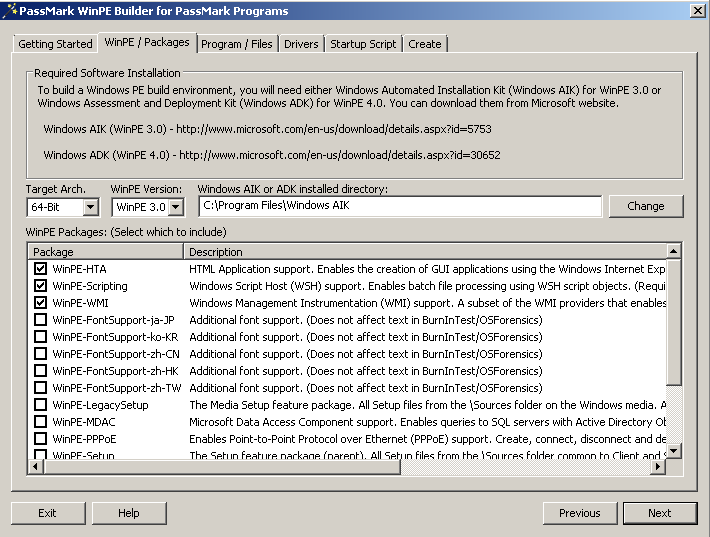Select the Startup Script tab
The width and height of the screenshot is (710, 537).
(363, 44)
